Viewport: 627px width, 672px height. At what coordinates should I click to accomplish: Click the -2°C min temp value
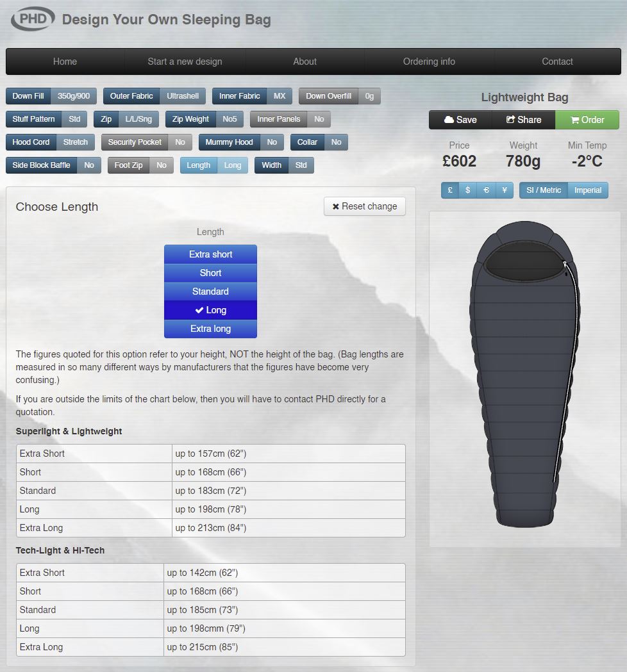tap(587, 161)
